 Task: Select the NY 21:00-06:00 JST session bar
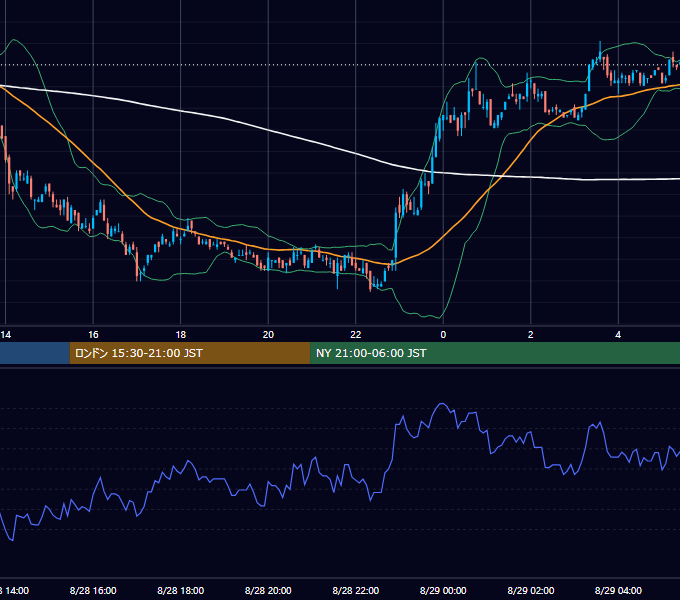(x=495, y=353)
